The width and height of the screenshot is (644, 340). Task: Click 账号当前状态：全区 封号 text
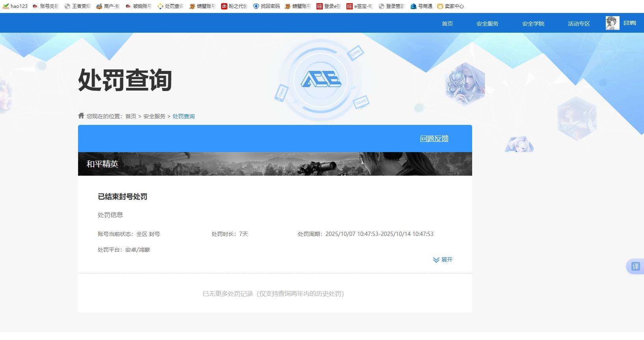(129, 234)
